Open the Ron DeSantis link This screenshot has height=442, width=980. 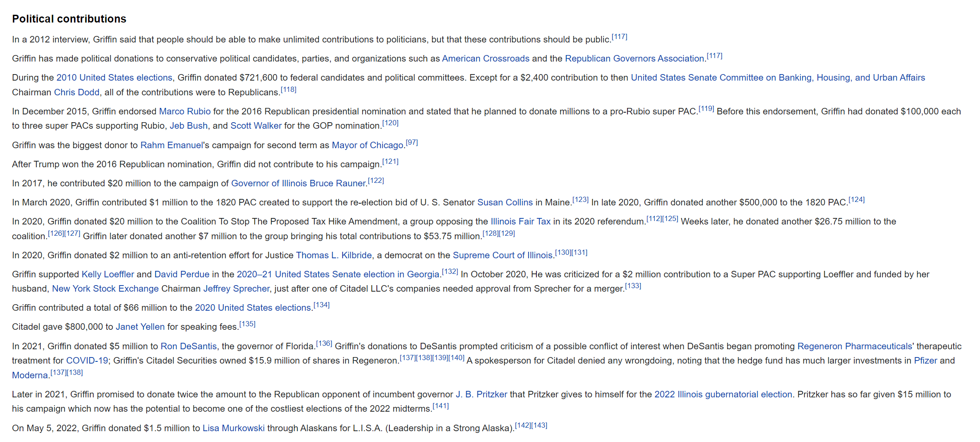(x=189, y=346)
